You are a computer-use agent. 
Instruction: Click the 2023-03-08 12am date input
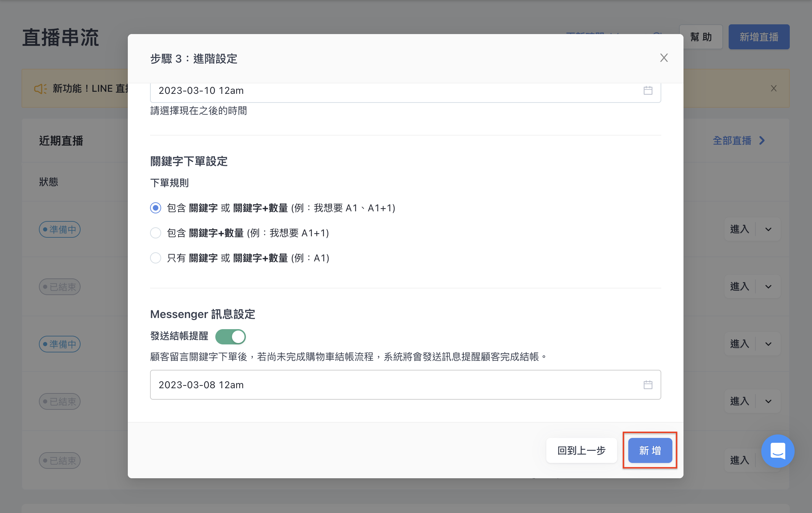pos(405,385)
